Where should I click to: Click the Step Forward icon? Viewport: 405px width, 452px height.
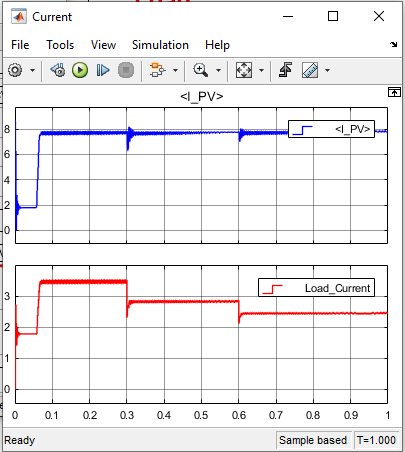tap(103, 70)
